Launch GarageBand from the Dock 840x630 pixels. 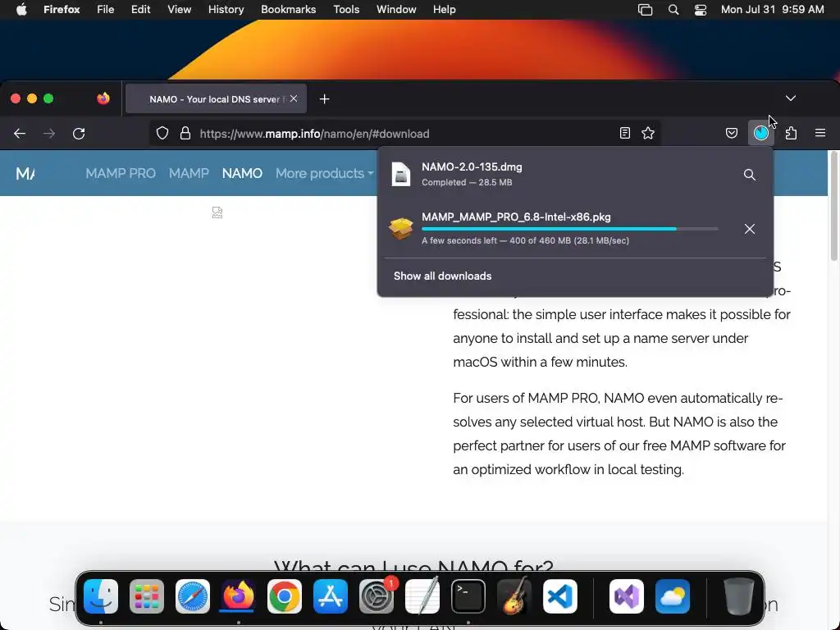point(514,596)
